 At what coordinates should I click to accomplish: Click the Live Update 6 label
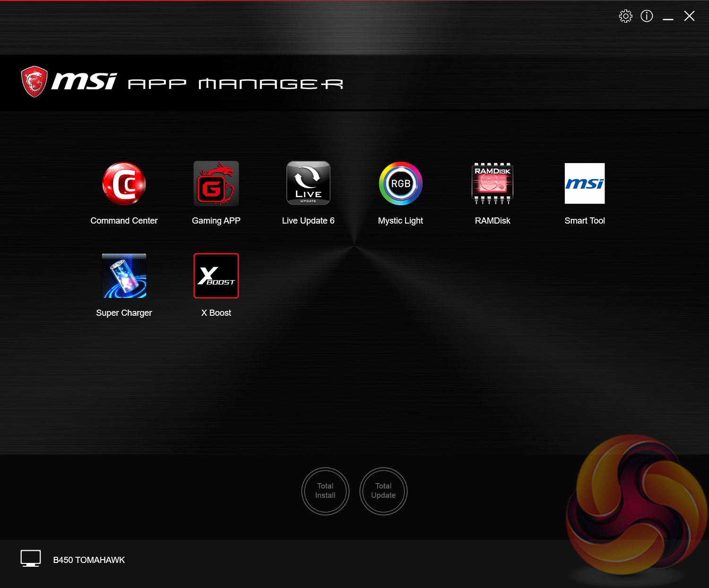click(308, 221)
